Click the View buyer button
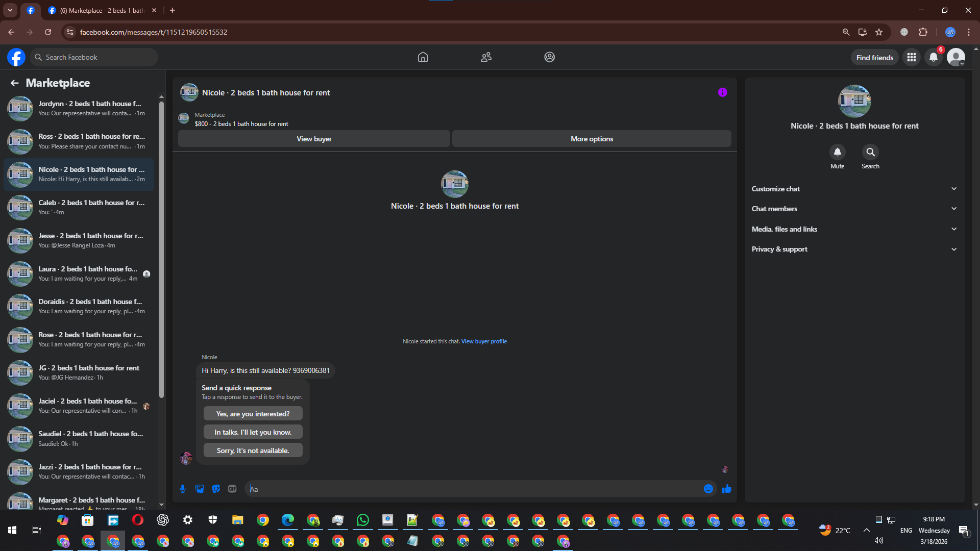The image size is (980, 551). click(x=314, y=139)
